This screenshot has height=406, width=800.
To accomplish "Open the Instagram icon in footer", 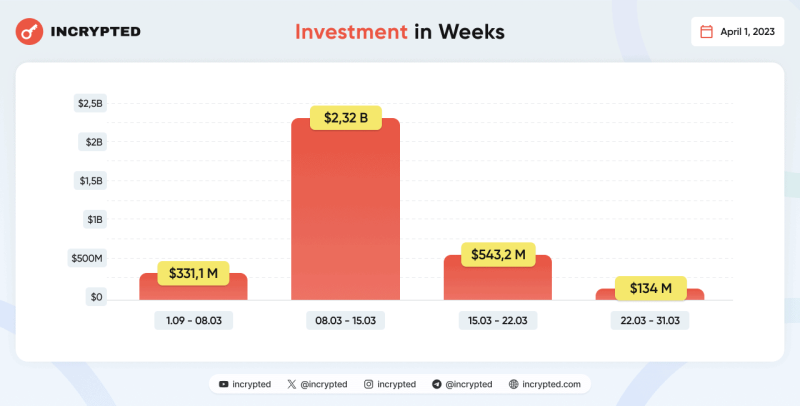I will point(368,384).
